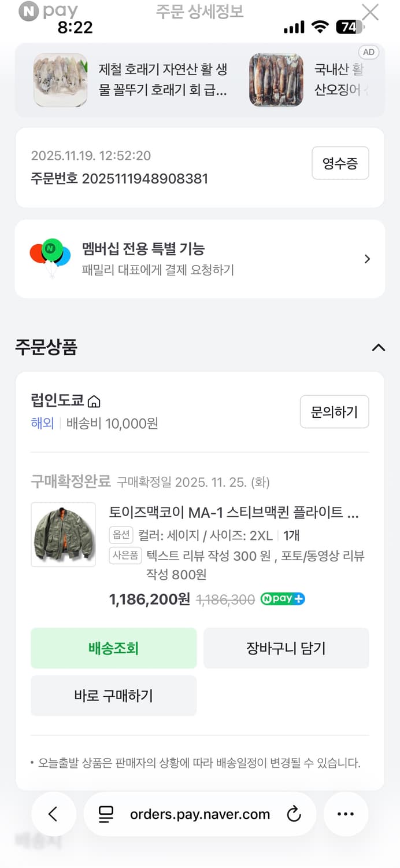Open browser tab switcher icon
The image size is (400, 868).
coord(105,814)
